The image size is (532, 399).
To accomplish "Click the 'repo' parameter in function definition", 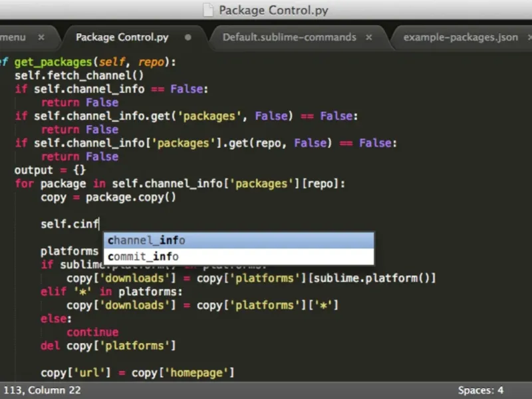I will 151,62.
